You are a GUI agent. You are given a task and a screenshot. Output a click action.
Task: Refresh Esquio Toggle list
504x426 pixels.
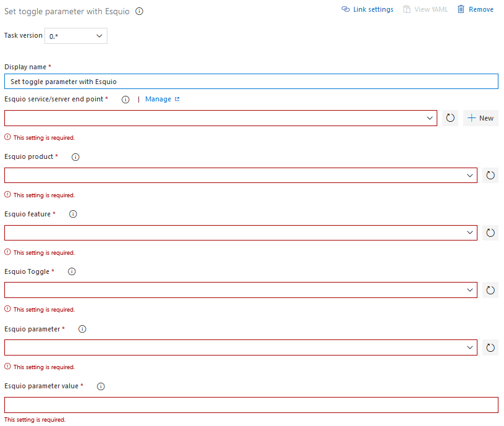490,290
